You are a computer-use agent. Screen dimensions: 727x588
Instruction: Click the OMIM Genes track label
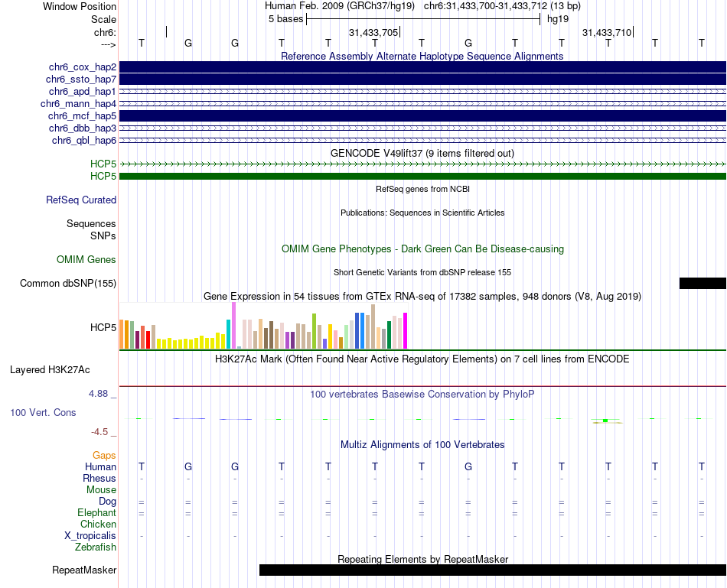point(86,259)
